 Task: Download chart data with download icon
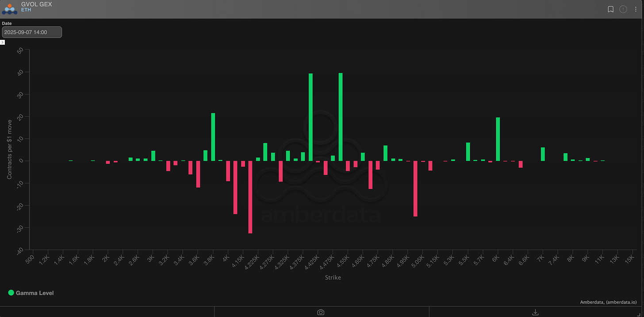click(535, 312)
